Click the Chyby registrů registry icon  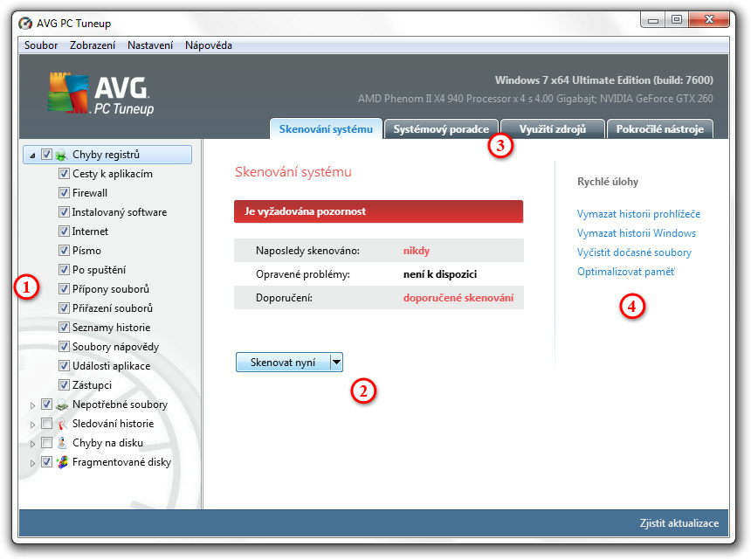click(x=61, y=155)
